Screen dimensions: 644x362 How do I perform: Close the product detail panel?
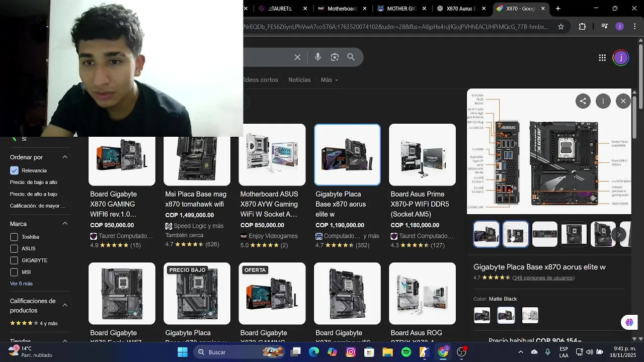[x=623, y=101]
